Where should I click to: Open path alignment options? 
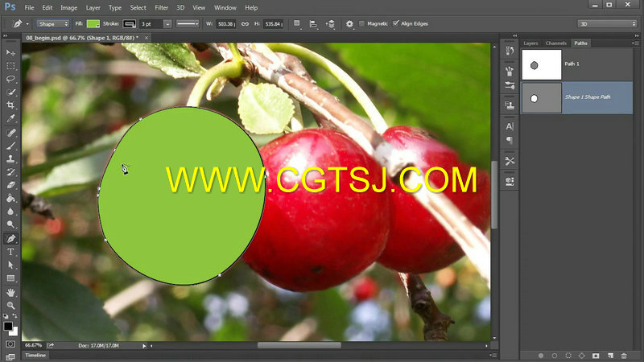(313, 24)
